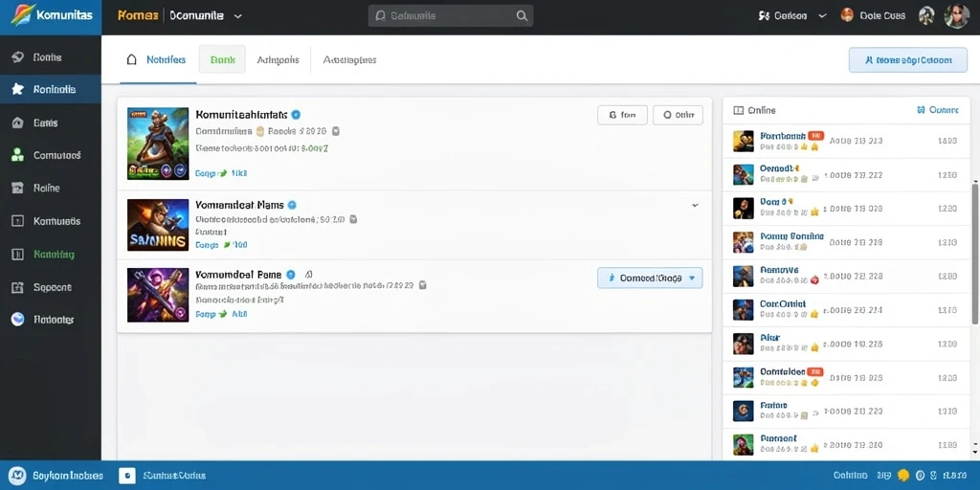This screenshot has height=490, width=980.
Task: Click the green square icon in the sidebar
Action: click(17, 255)
